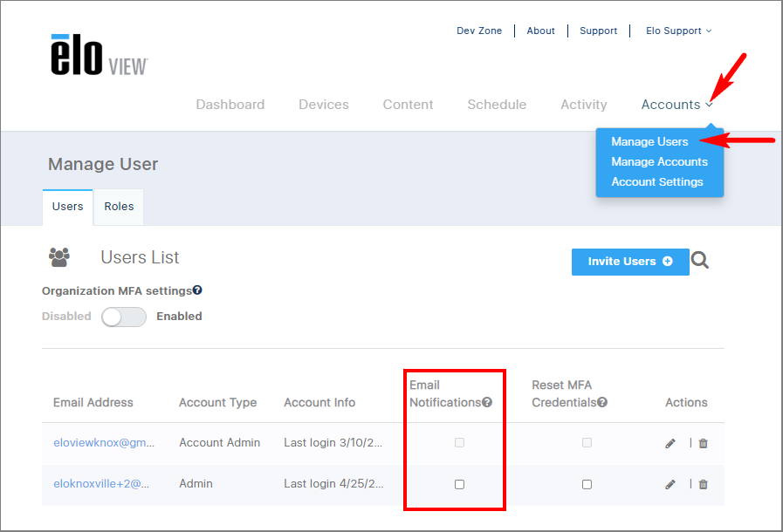Check Email Notifications for eloviewknox row

[459, 443]
